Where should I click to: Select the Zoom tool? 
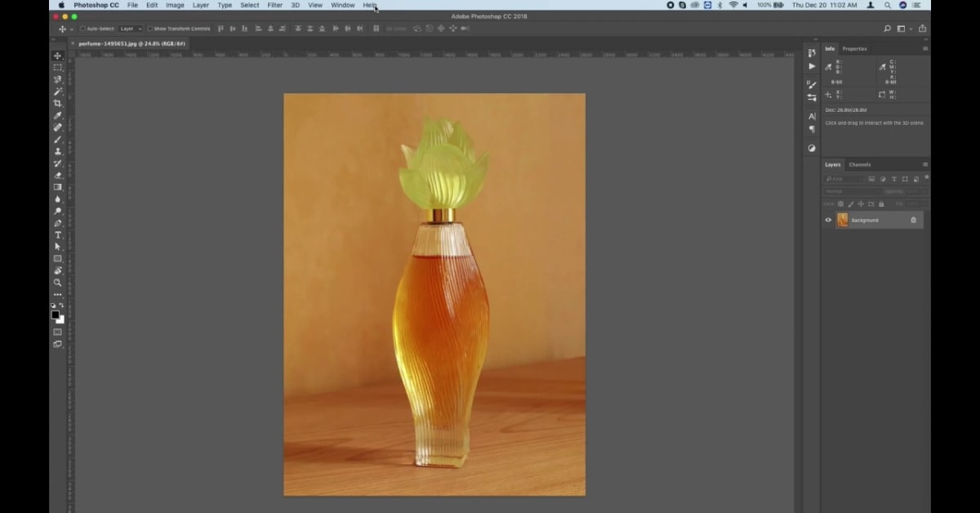pos(58,283)
